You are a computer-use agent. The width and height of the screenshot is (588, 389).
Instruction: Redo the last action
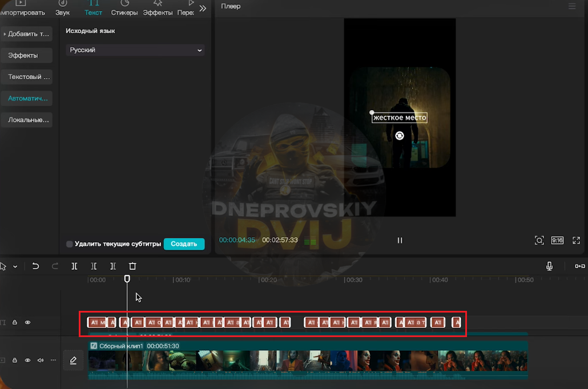pyautogui.click(x=55, y=266)
